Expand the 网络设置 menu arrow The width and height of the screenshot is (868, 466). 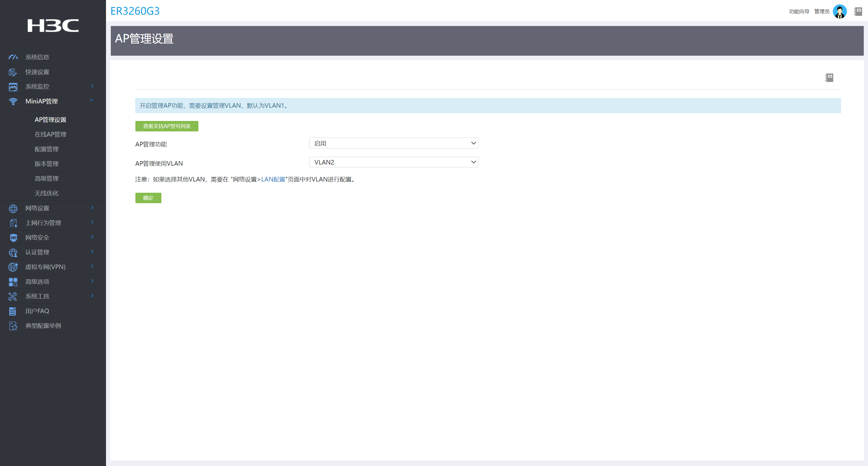[92, 207]
